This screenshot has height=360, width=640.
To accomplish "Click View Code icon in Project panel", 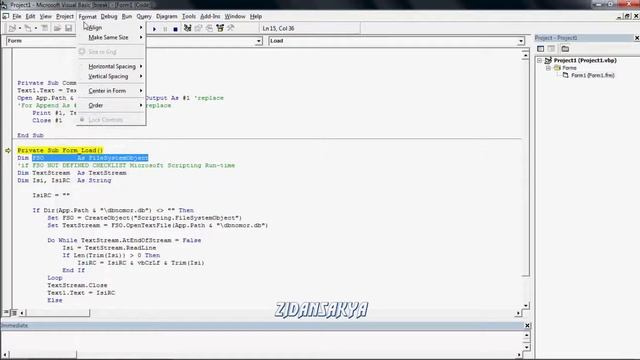I will tap(540, 49).
